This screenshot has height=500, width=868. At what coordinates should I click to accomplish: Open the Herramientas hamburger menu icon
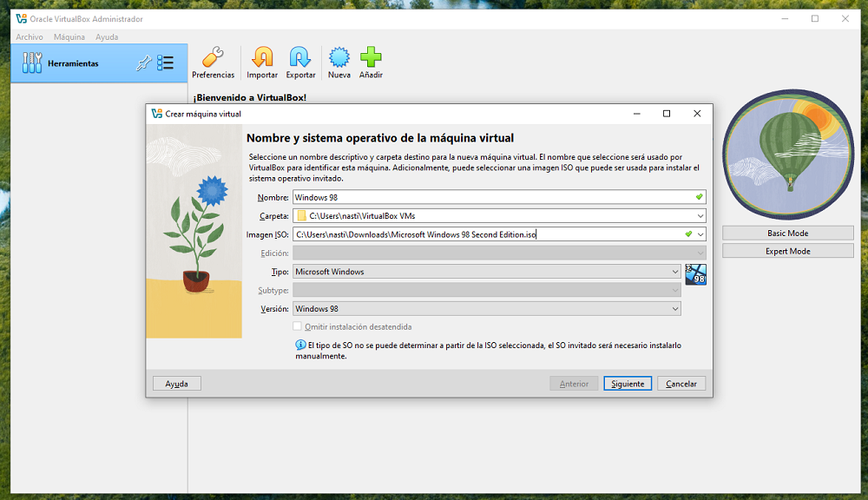tap(165, 62)
